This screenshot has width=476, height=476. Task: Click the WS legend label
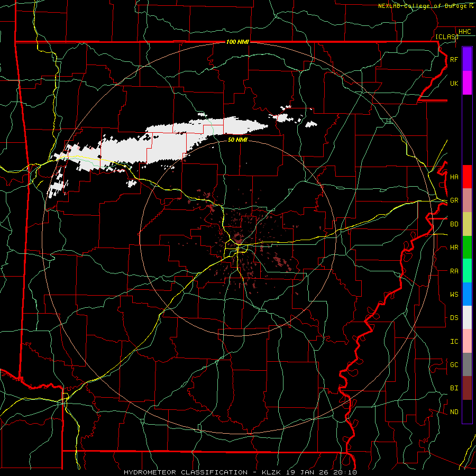click(x=454, y=295)
